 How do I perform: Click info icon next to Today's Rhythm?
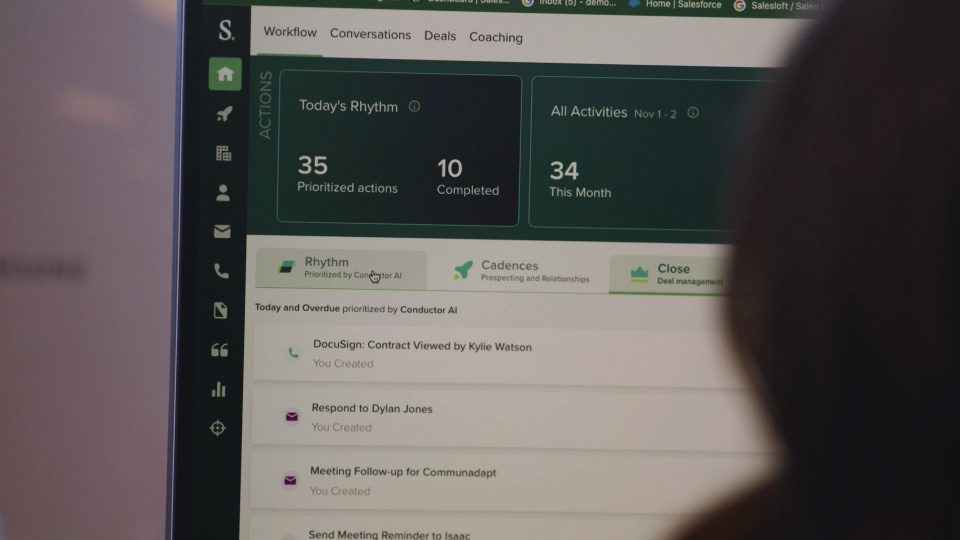coord(414,107)
